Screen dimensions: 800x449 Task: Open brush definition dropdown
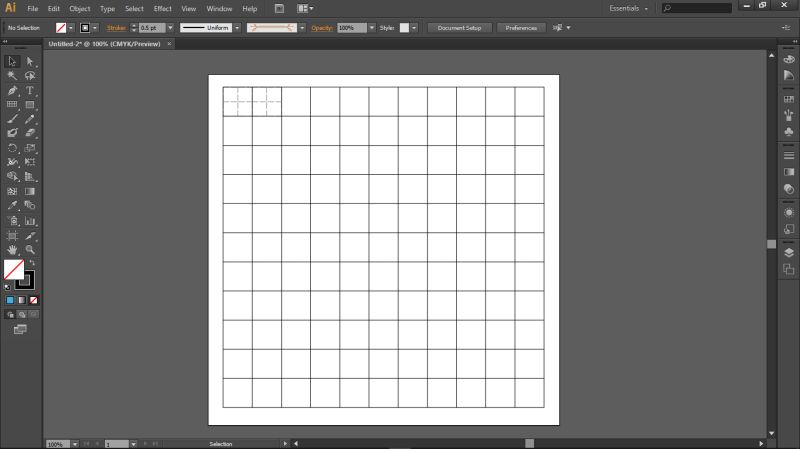coord(302,28)
